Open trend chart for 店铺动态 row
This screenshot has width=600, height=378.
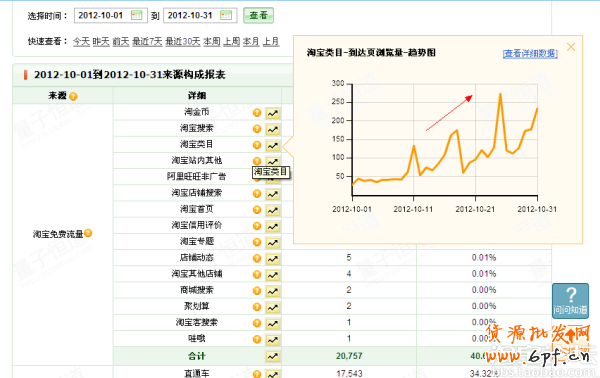pyautogui.click(x=273, y=259)
